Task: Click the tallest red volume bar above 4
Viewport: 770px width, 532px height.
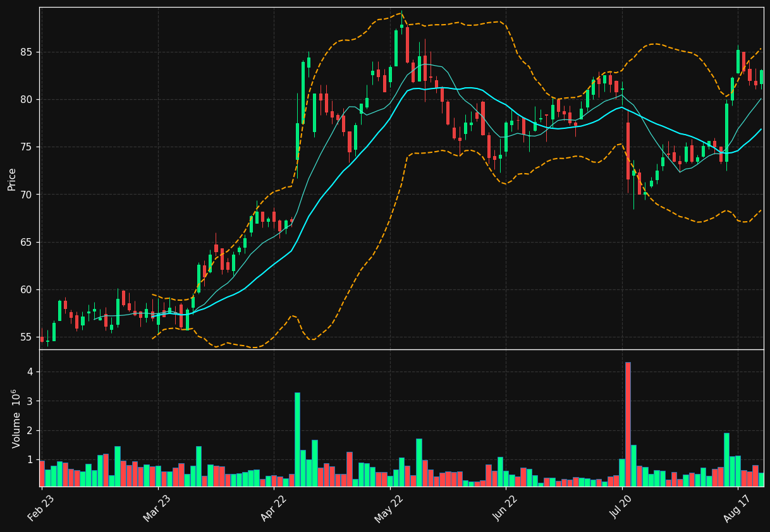Action: click(628, 424)
